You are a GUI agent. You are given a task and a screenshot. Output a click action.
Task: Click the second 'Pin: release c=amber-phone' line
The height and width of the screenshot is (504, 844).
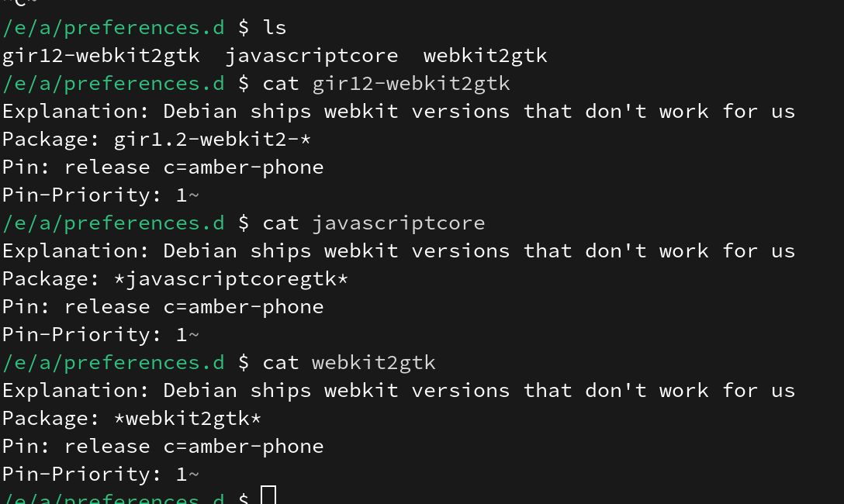(163, 306)
